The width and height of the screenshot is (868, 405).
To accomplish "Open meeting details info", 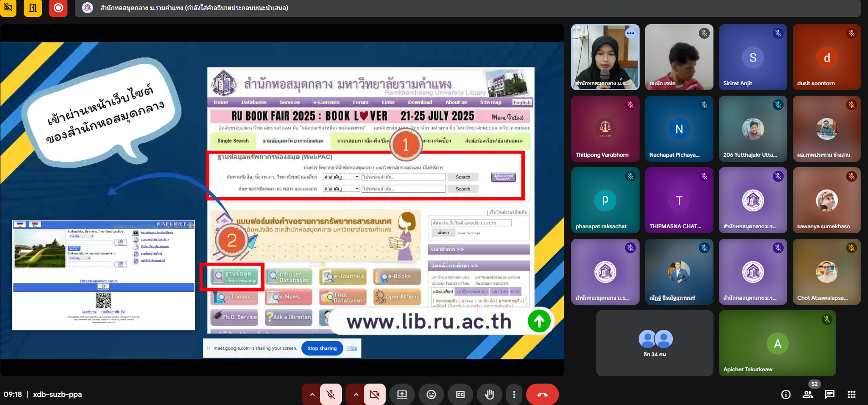I will point(786,395).
